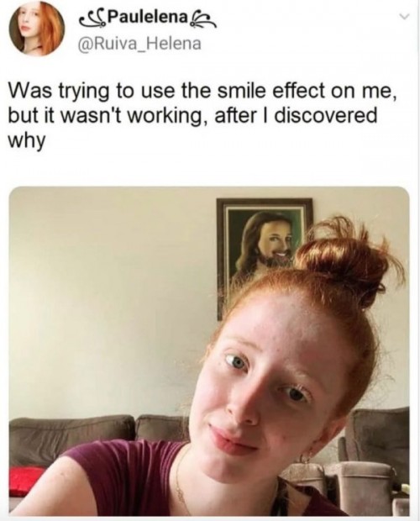
Task: Click the woman's earring in the photo
Action: 304,459
